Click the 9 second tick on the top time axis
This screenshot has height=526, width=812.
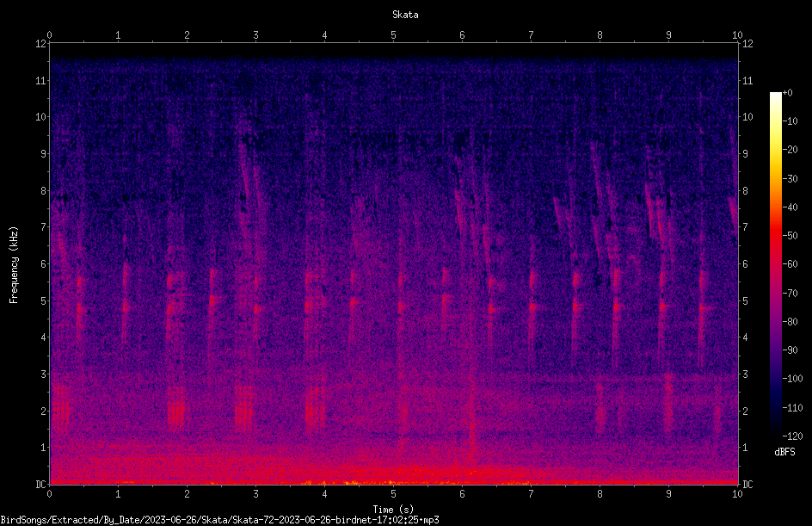[x=668, y=35]
